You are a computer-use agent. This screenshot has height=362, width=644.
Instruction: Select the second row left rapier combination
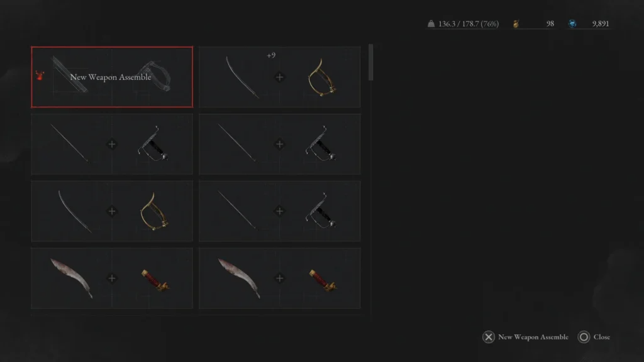pyautogui.click(x=112, y=144)
